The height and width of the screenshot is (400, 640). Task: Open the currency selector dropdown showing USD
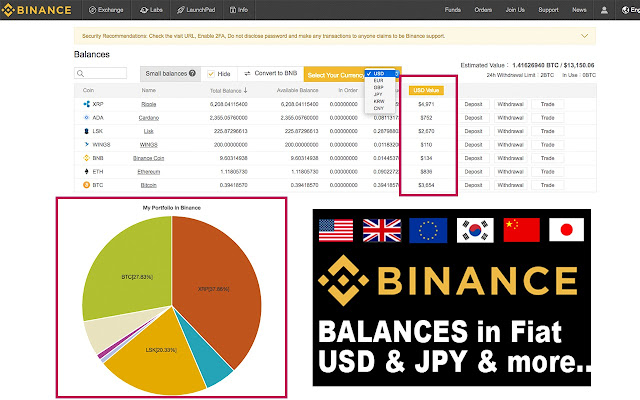click(382, 73)
